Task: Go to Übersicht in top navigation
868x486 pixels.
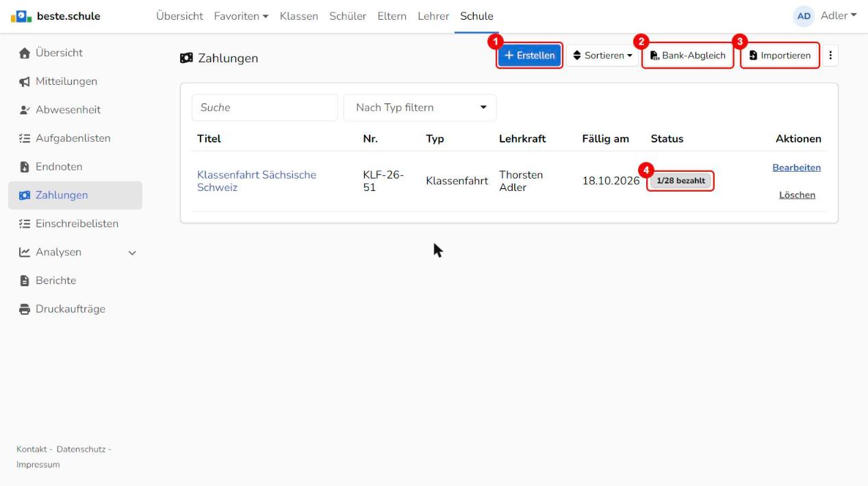Action: 179,16
